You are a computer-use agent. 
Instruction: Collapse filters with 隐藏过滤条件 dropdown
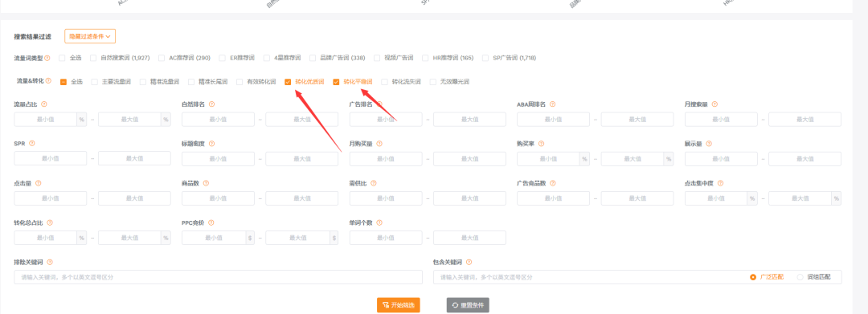point(90,36)
